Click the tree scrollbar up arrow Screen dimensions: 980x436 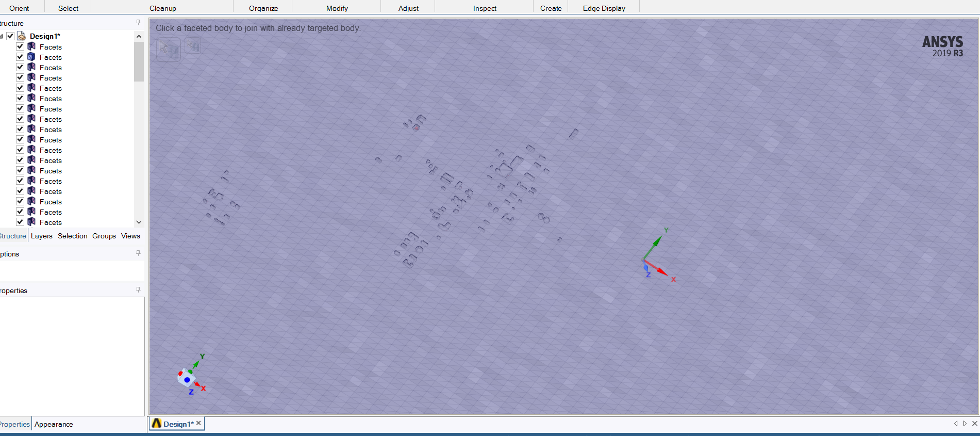(x=139, y=36)
